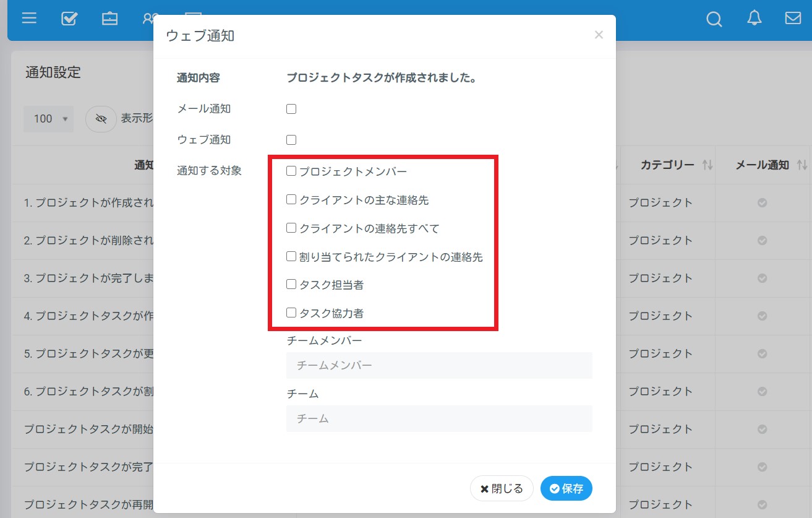Open the mail envelope icon
The image size is (812, 518).
pyautogui.click(x=793, y=18)
